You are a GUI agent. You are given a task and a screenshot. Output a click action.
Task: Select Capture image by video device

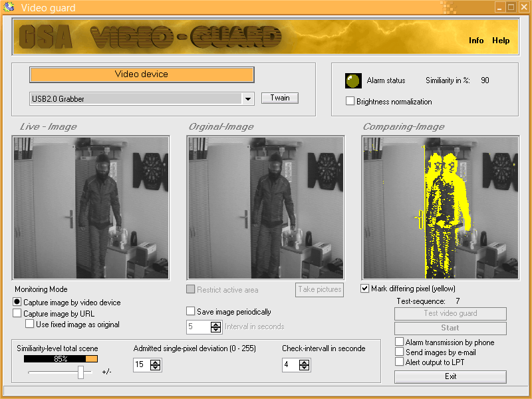[17, 302]
